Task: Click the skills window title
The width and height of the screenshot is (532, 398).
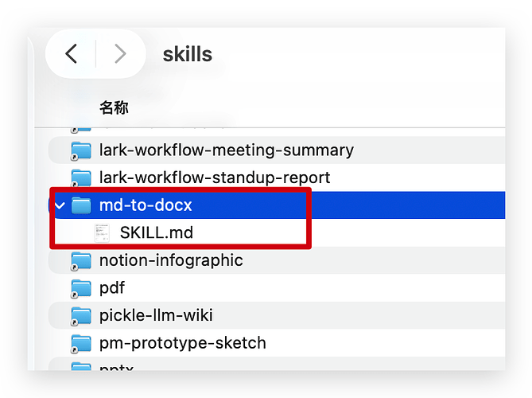Action: [188, 54]
